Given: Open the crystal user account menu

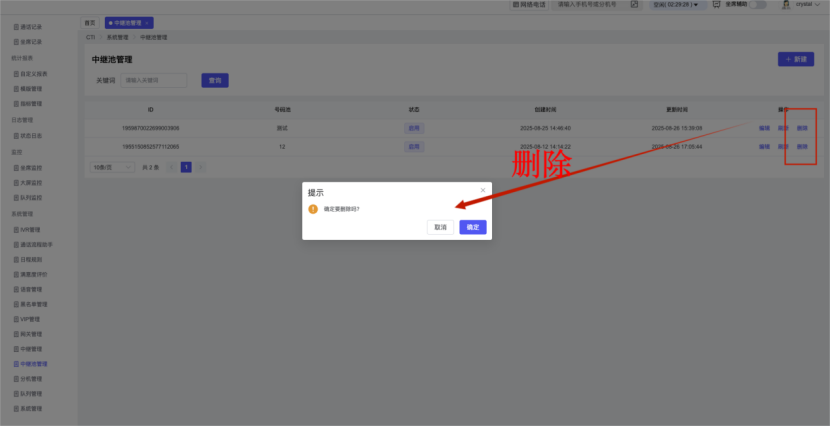Looking at the screenshot, I should 806,5.
